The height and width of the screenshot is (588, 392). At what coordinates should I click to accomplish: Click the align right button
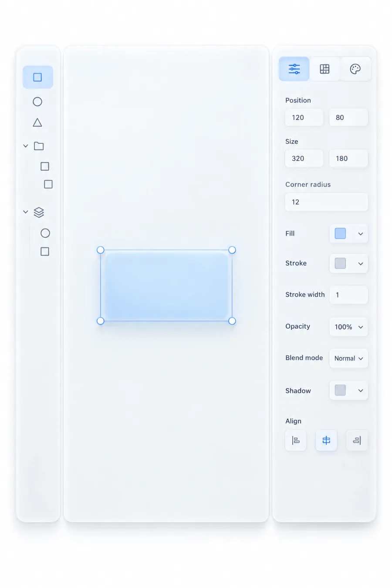pyautogui.click(x=357, y=440)
